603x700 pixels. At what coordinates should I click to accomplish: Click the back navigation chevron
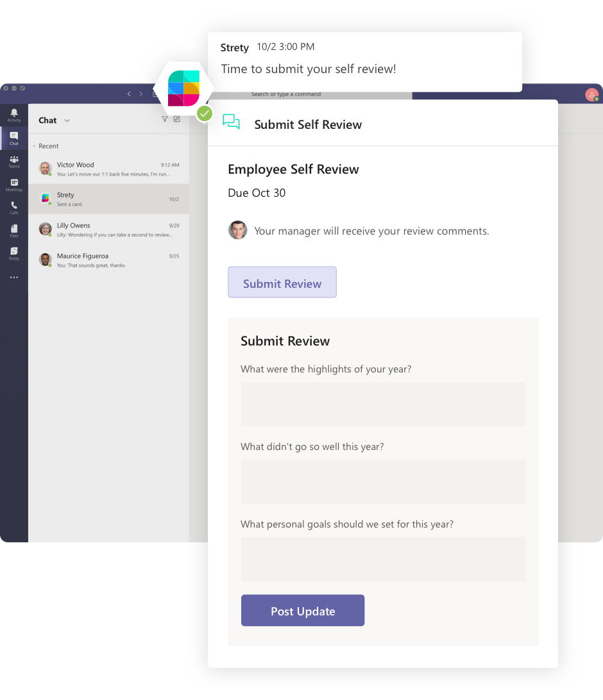[x=128, y=93]
